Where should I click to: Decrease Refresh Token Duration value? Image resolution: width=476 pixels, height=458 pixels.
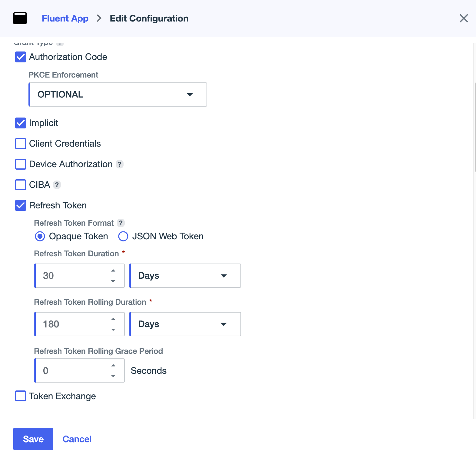coord(113,281)
